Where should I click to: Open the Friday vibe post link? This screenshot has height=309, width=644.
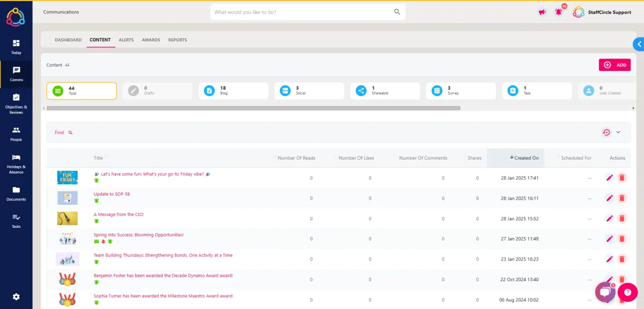[152, 174]
